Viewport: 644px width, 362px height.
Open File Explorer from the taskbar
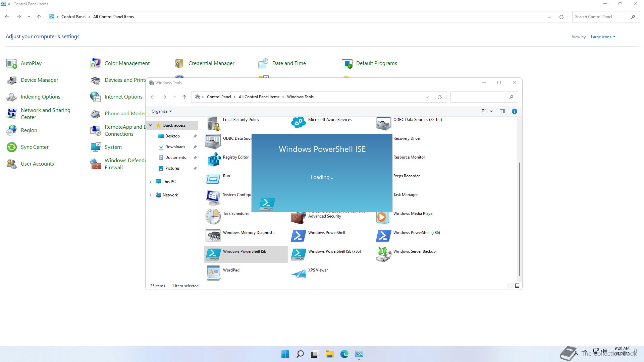click(329, 354)
